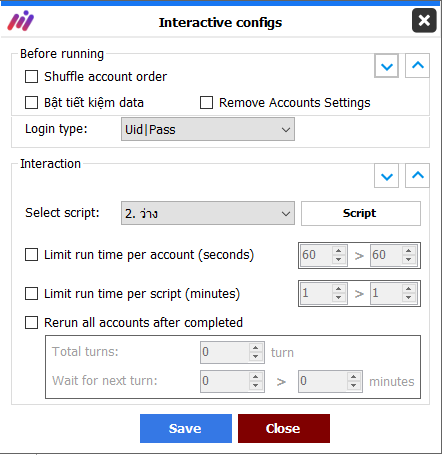Click the first Wait for next turn field
This screenshot has height=455, width=442.
224,381
